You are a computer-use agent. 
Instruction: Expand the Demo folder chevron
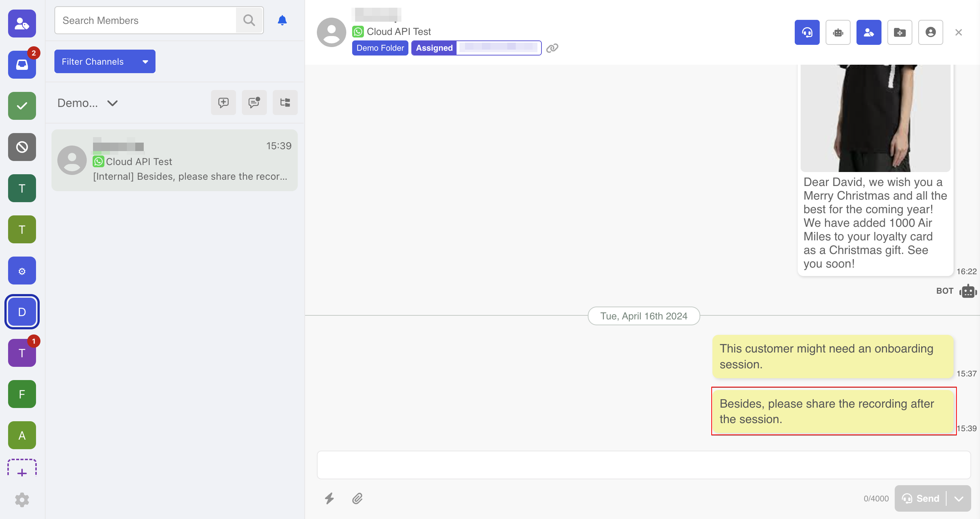[112, 103]
